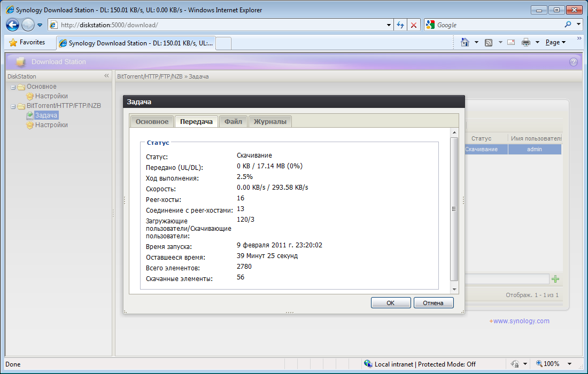Select the Synology Download Station browser tab
The width and height of the screenshot is (588, 374).
click(136, 43)
